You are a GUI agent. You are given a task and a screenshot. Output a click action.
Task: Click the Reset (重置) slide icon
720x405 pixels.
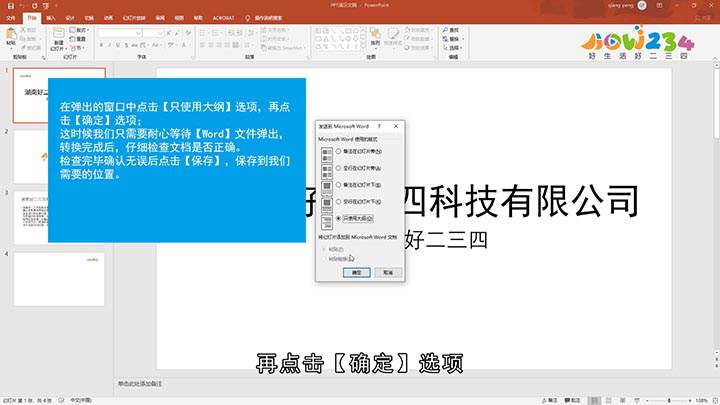click(73, 39)
